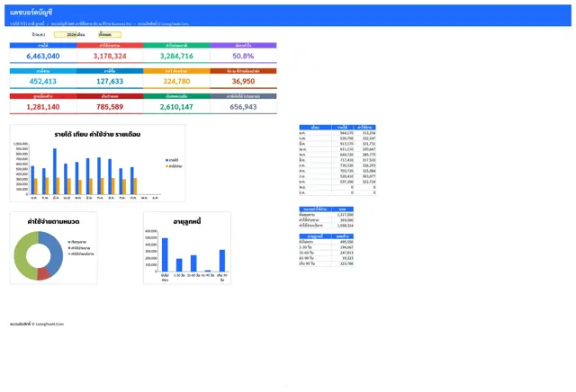
Task: Select the tallest bar in the อายุลูกหนี้ chart
Action: (x=165, y=254)
